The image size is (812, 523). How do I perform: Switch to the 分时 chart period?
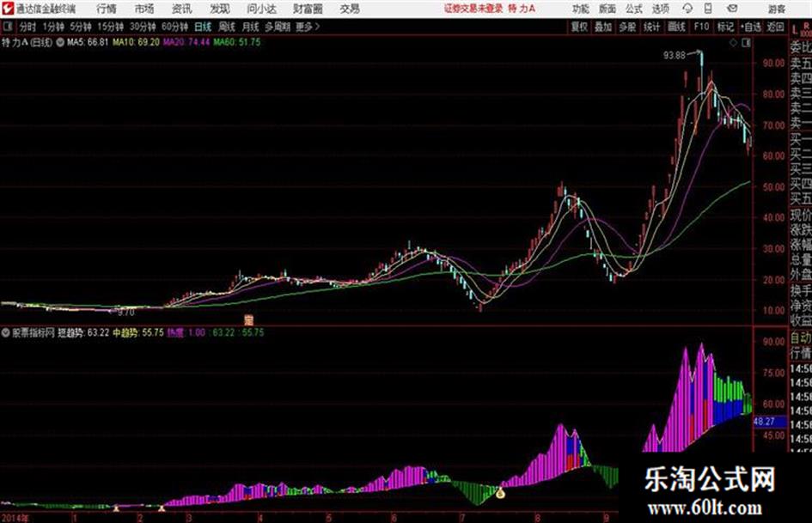point(28,27)
